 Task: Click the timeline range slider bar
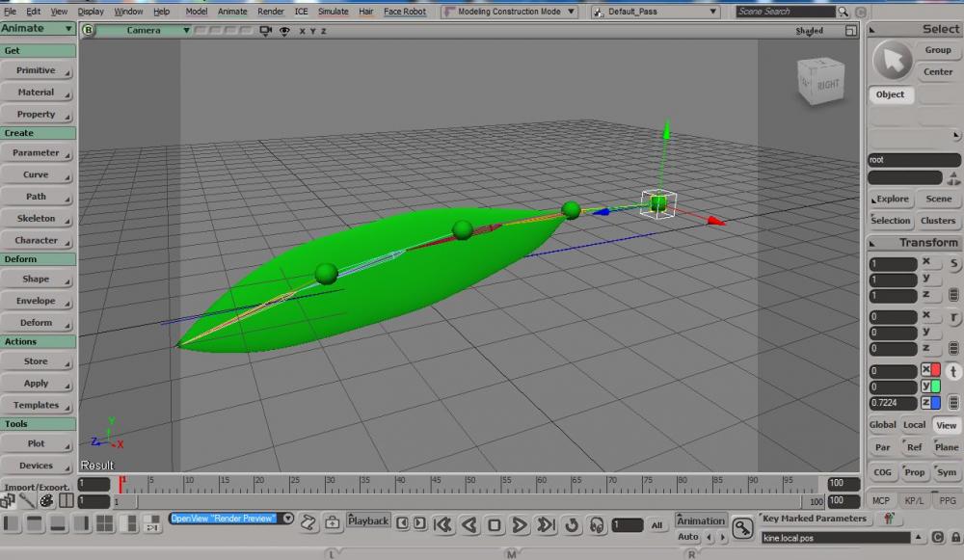[x=469, y=501]
